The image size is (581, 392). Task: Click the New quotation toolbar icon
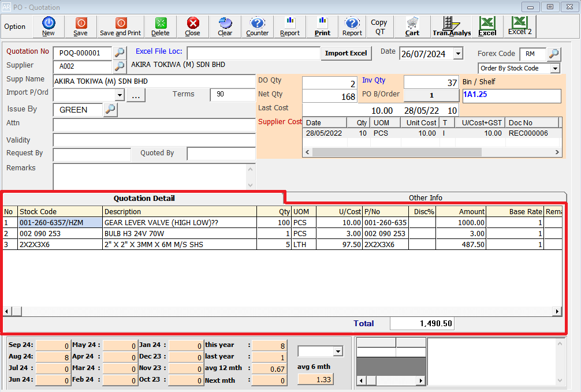click(48, 27)
